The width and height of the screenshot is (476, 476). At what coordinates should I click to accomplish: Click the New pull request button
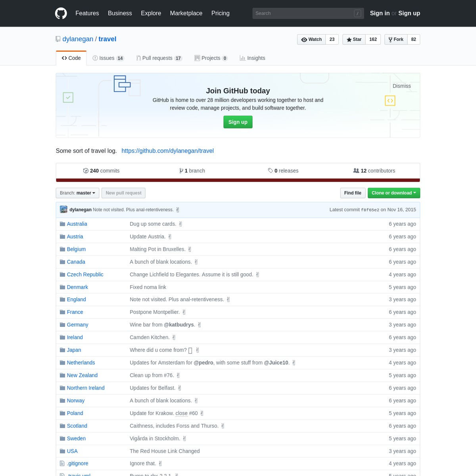click(x=123, y=193)
